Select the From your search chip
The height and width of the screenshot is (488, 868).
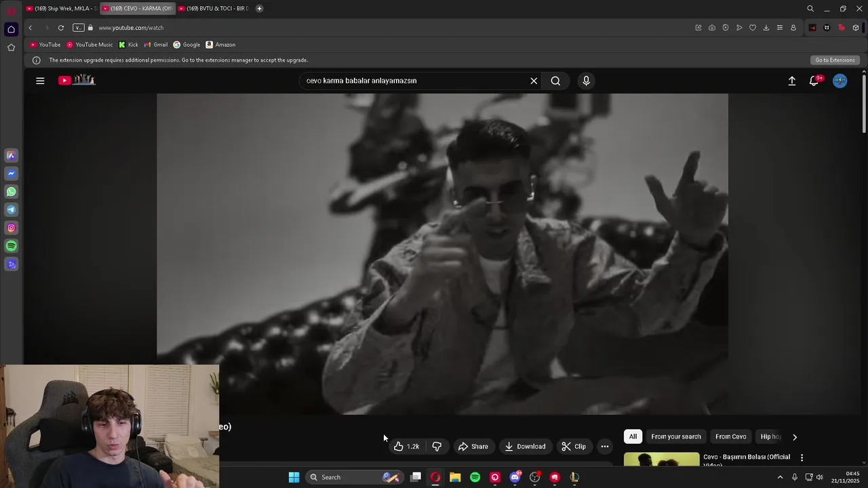click(676, 436)
